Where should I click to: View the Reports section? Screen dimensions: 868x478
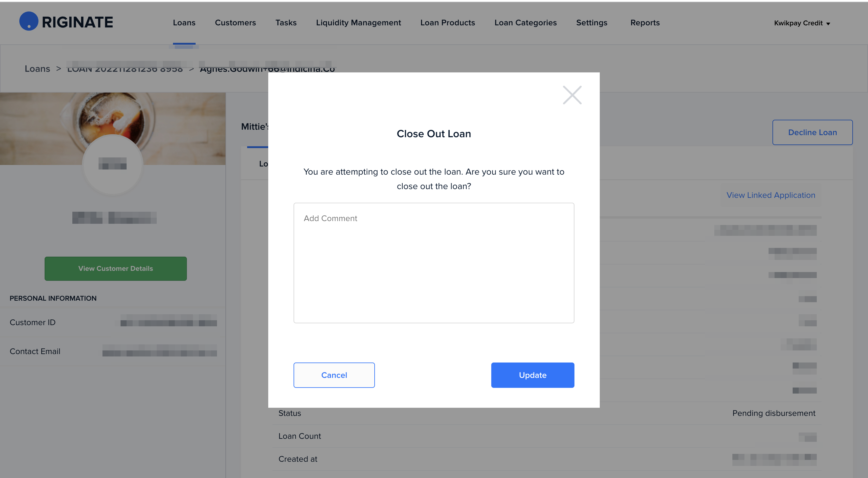645,23
